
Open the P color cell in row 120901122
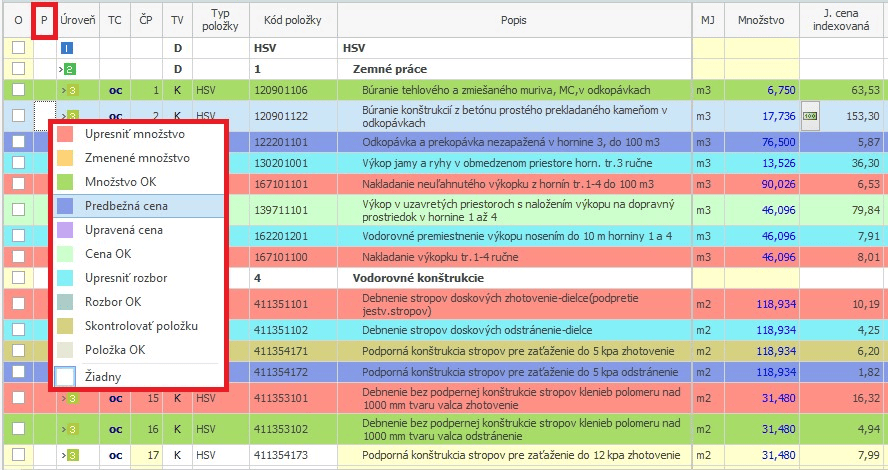click(44, 115)
